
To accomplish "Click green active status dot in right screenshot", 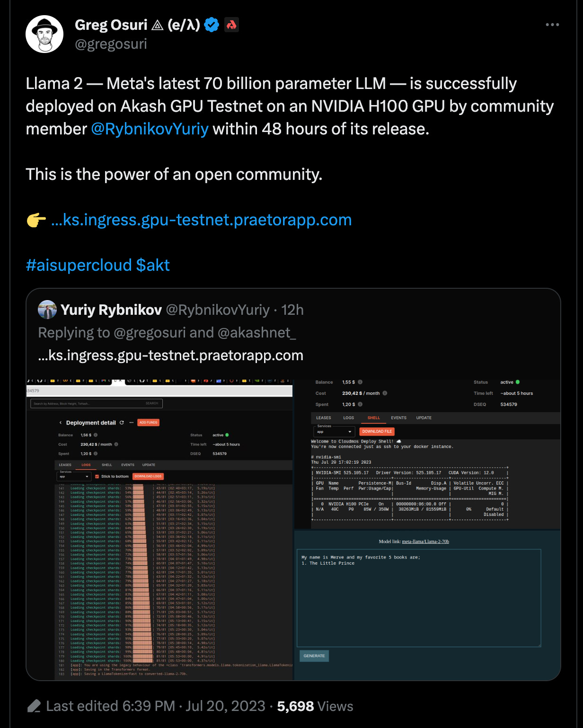I will coord(518,382).
